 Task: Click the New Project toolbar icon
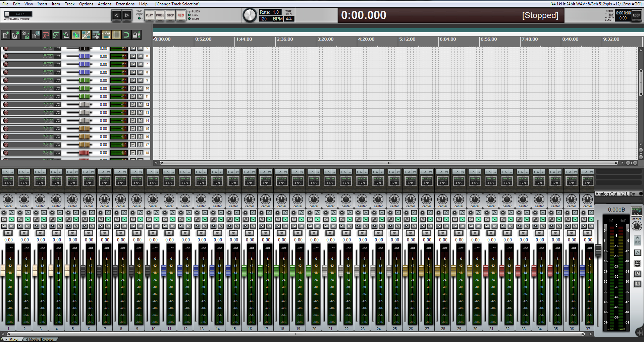6,35
